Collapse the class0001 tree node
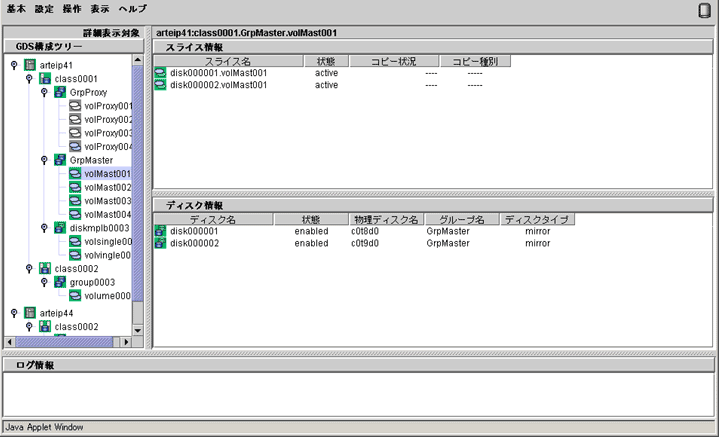The height and width of the screenshot is (437, 719). pos(29,79)
